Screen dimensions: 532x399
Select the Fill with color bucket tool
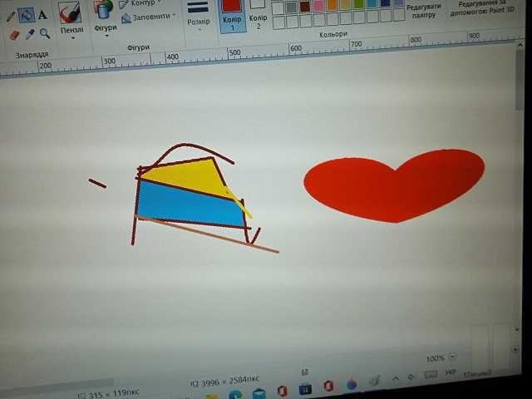(x=26, y=15)
